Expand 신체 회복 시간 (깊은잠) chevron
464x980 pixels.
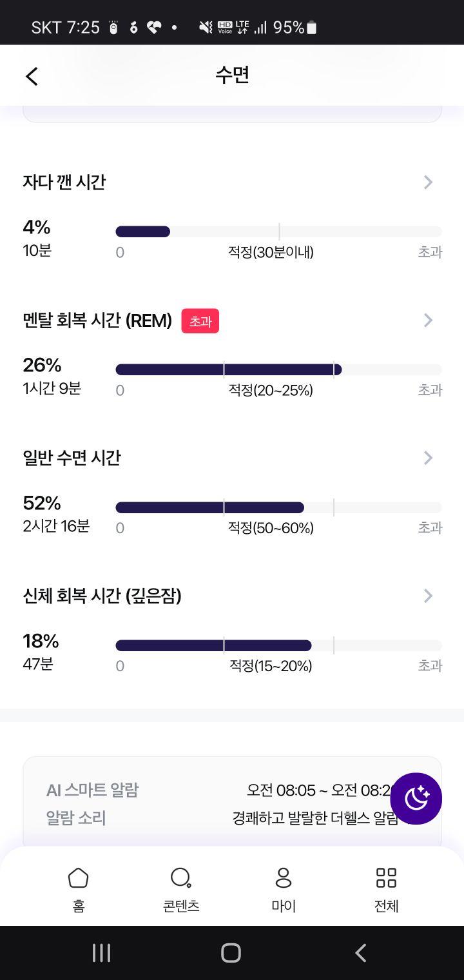pyautogui.click(x=428, y=596)
